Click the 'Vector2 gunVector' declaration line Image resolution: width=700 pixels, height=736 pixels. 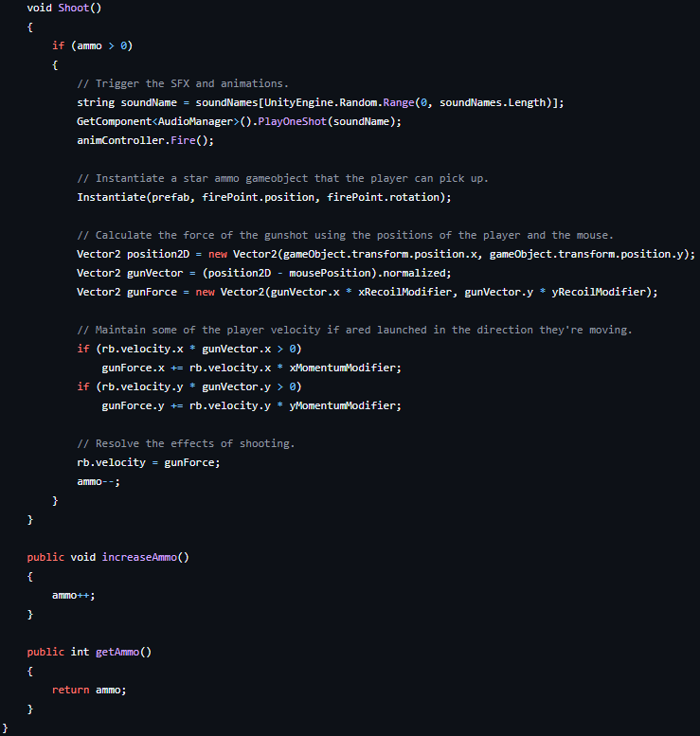pyautogui.click(x=264, y=273)
